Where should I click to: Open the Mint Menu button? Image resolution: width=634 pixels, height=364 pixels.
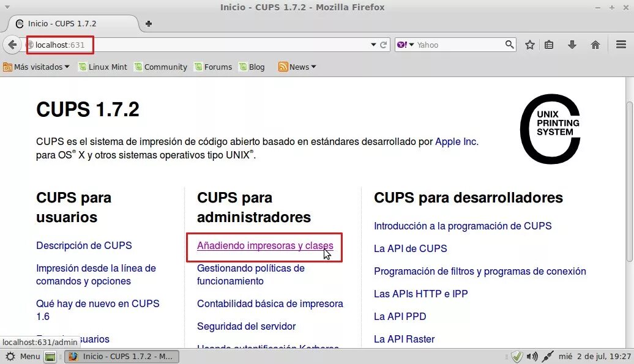tap(23, 356)
